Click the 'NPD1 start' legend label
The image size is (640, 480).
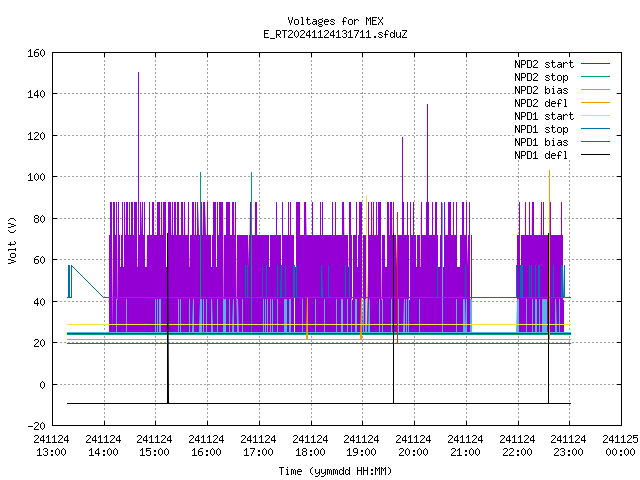[544, 116]
